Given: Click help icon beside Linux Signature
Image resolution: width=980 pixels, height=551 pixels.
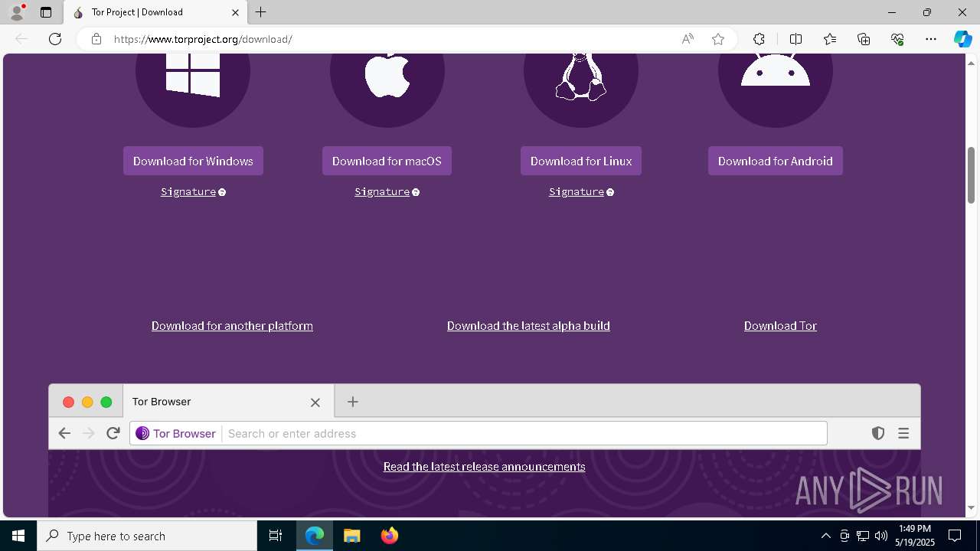Looking at the screenshot, I should click(x=610, y=192).
